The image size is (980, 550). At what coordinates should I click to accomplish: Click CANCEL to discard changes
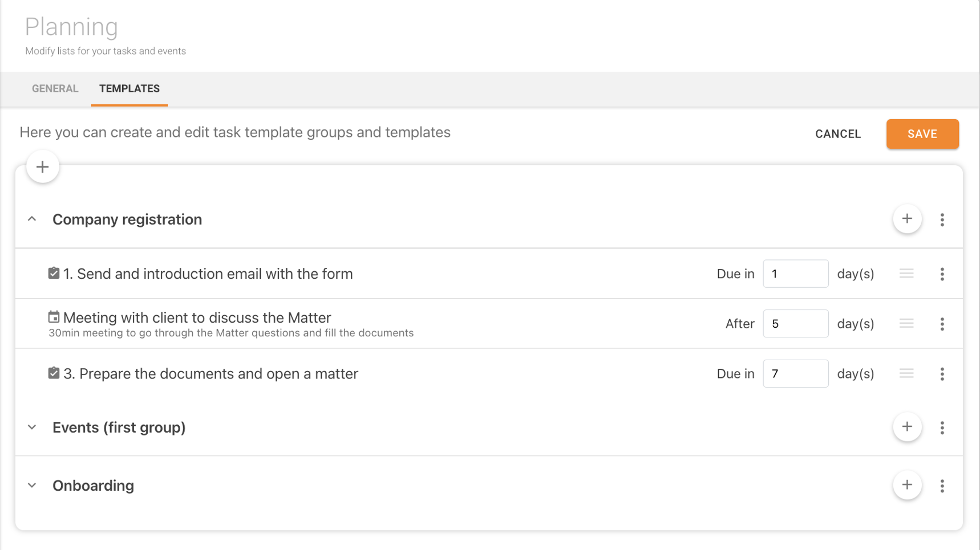pos(837,134)
